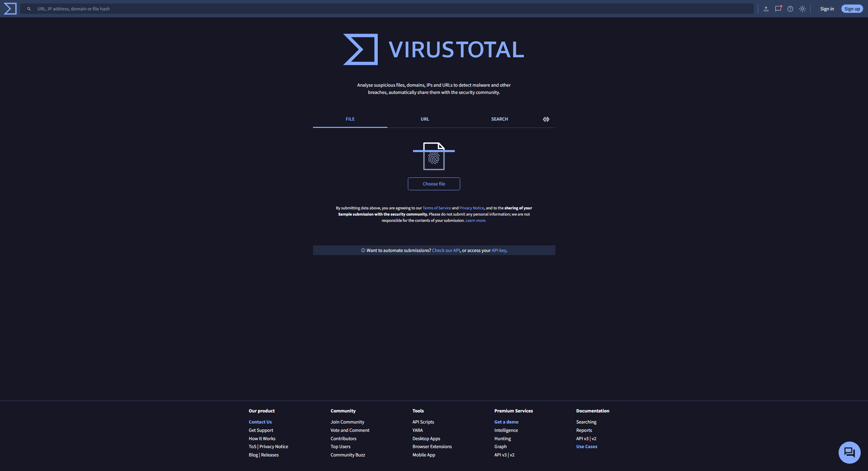
Task: Open Get Support footer link
Action: 261,430
